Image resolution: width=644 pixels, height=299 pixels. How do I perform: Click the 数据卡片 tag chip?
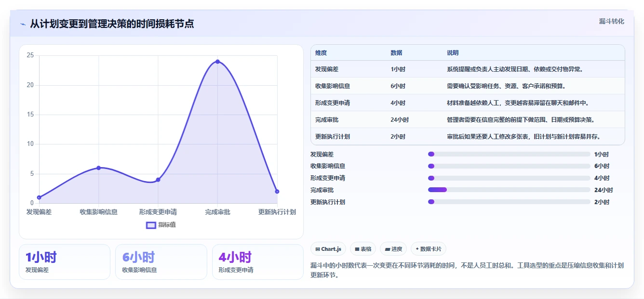[x=429, y=249]
